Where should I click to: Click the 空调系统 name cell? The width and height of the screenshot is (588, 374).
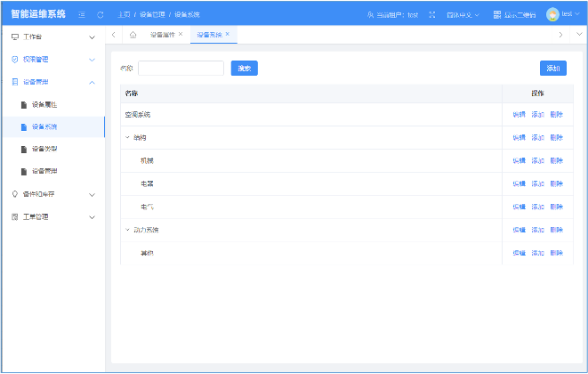311,115
